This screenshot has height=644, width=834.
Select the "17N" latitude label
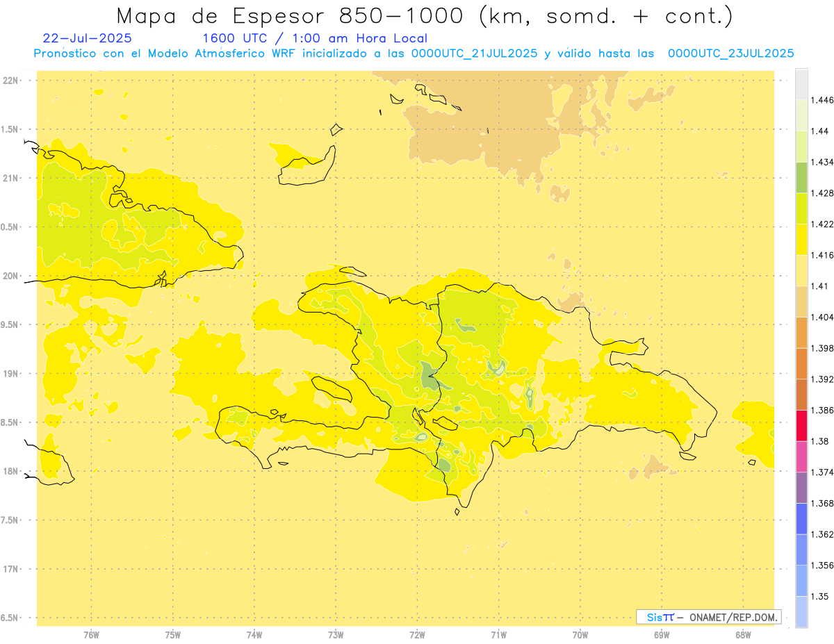pos(10,569)
